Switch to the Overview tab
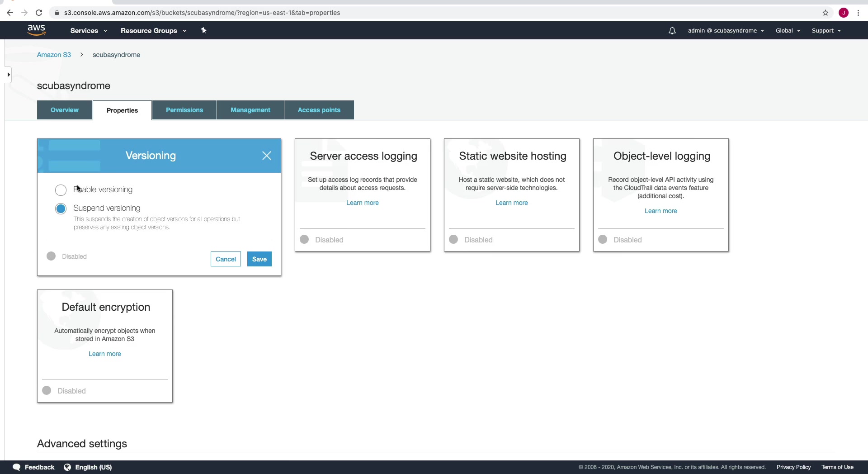The height and width of the screenshot is (474, 868). click(x=65, y=110)
